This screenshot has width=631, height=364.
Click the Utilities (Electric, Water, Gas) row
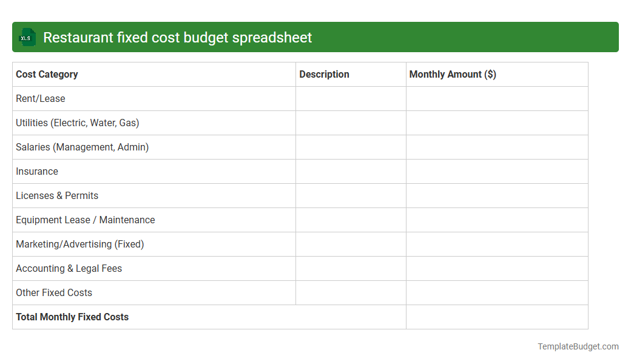pyautogui.click(x=78, y=123)
